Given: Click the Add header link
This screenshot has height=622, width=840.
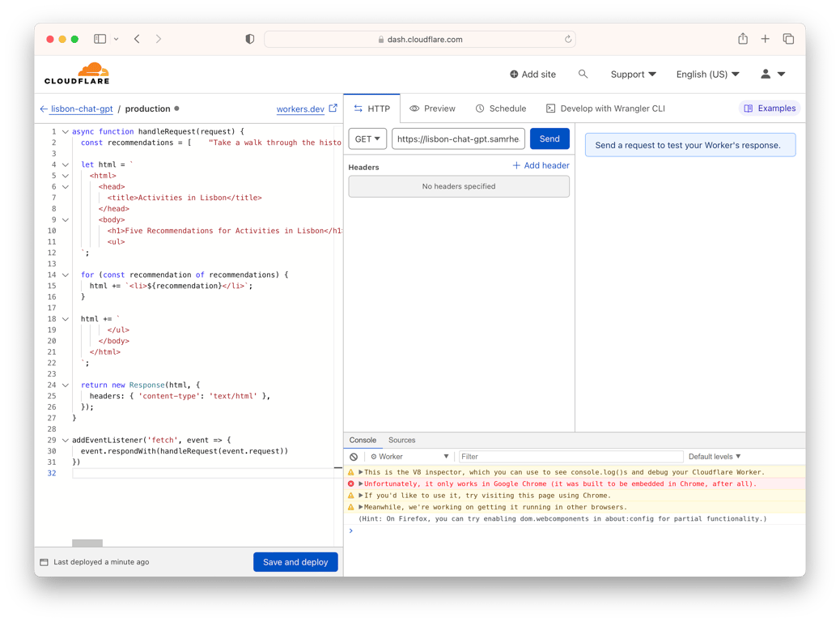Looking at the screenshot, I should click(x=541, y=165).
